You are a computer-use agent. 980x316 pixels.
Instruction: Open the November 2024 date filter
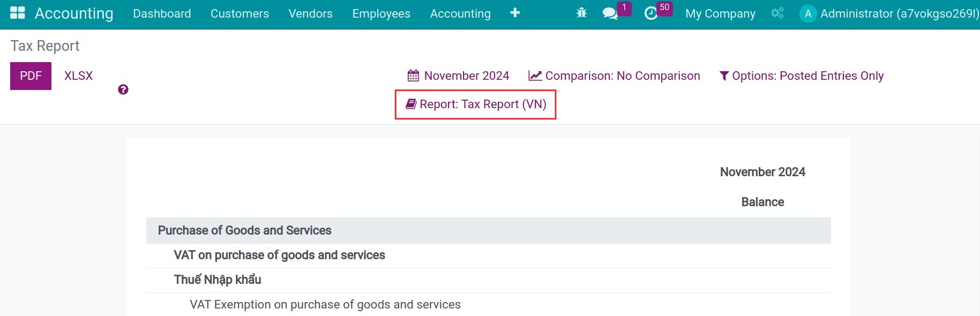coord(458,76)
